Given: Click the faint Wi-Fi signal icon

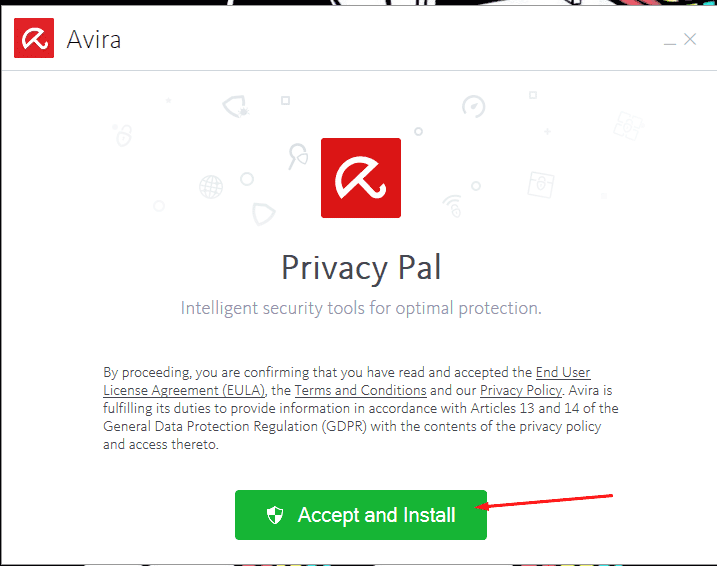Looking at the screenshot, I should point(453,205).
